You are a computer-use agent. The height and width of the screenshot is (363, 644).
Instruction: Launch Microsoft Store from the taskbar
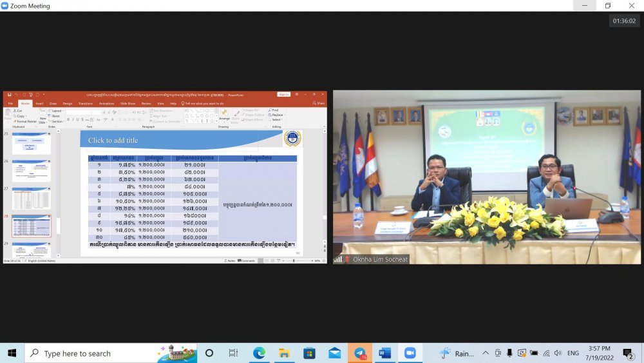(x=309, y=353)
